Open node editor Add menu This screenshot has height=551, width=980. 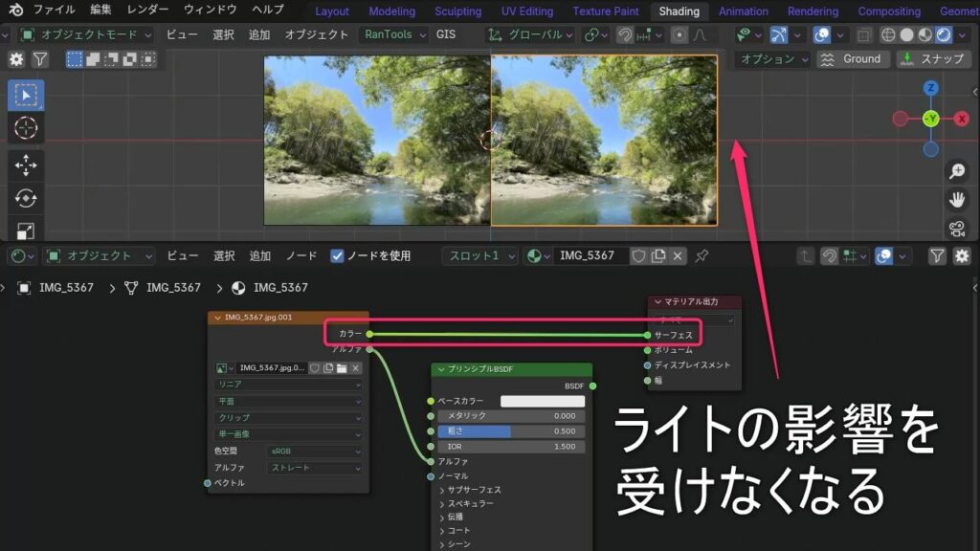[x=260, y=255]
